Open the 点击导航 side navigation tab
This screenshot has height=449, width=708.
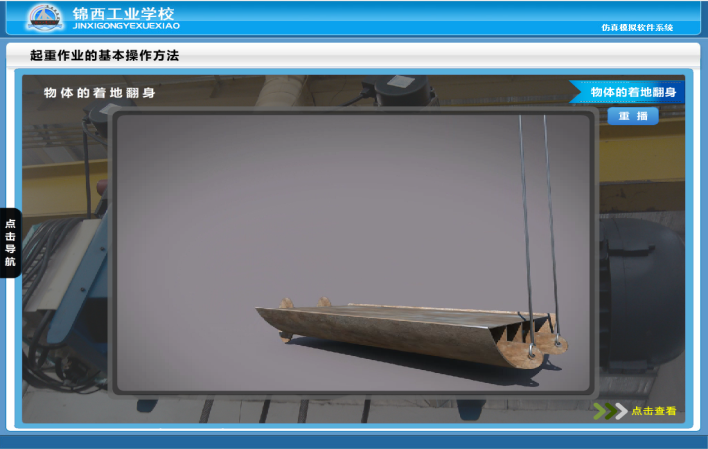point(10,243)
